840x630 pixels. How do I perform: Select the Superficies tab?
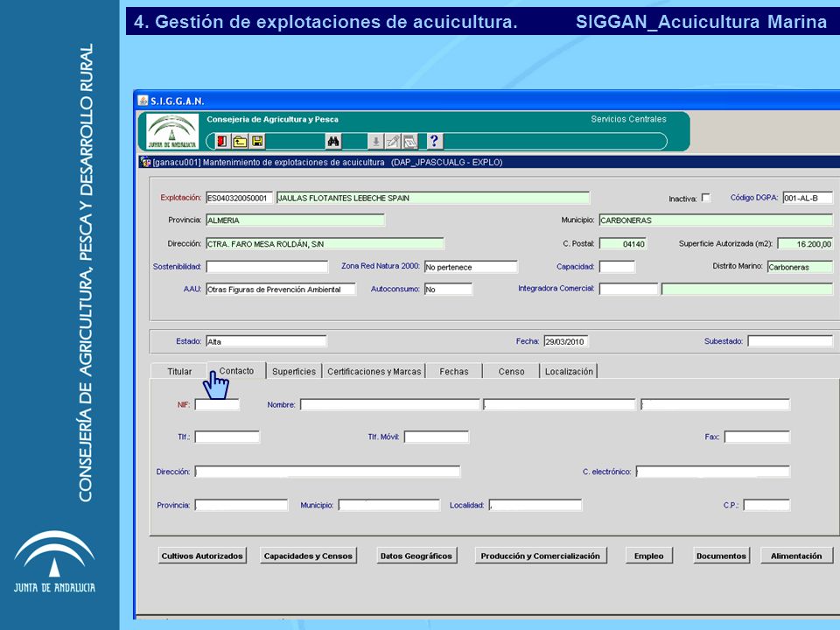pos(294,371)
